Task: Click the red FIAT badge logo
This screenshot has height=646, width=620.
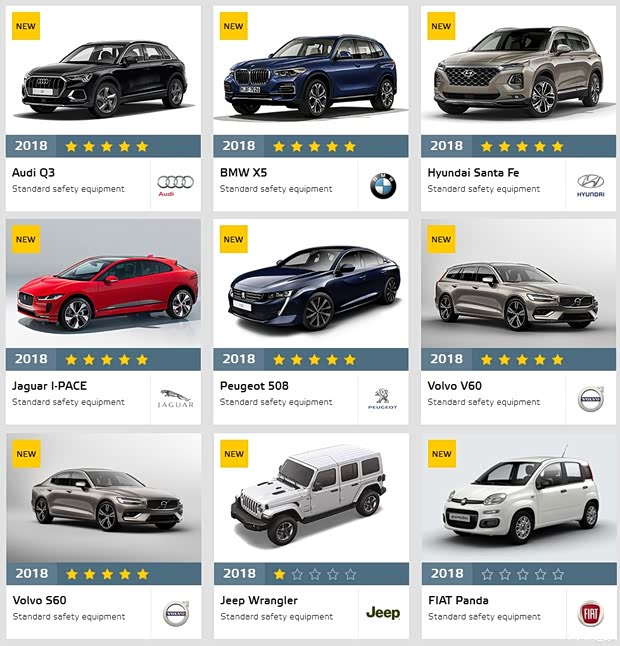Action: tap(591, 613)
